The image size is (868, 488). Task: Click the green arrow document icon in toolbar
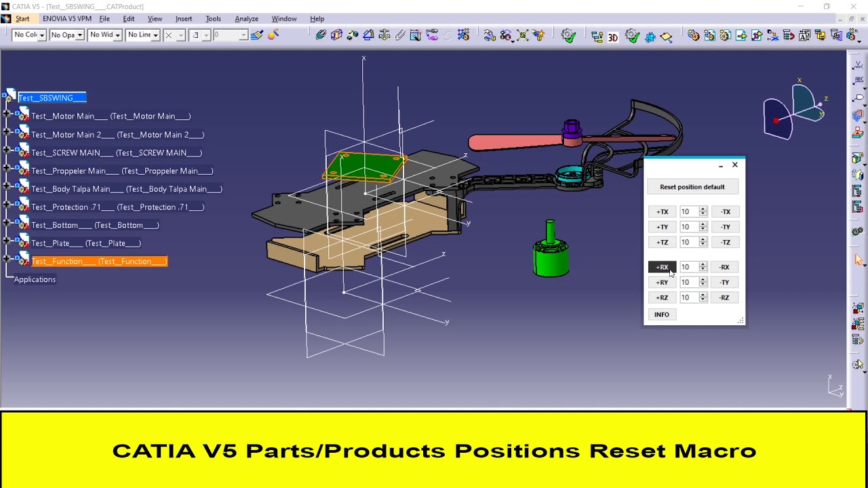pyautogui.click(x=741, y=35)
